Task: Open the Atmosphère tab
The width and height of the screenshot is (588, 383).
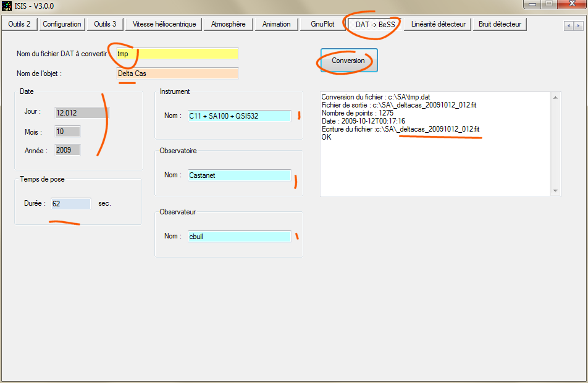Action: point(228,24)
